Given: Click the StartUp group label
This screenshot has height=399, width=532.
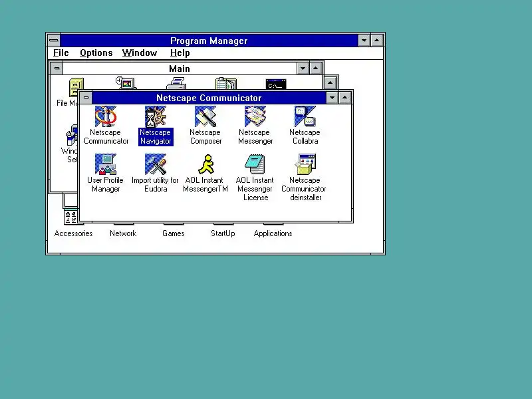Looking at the screenshot, I should [x=223, y=233].
